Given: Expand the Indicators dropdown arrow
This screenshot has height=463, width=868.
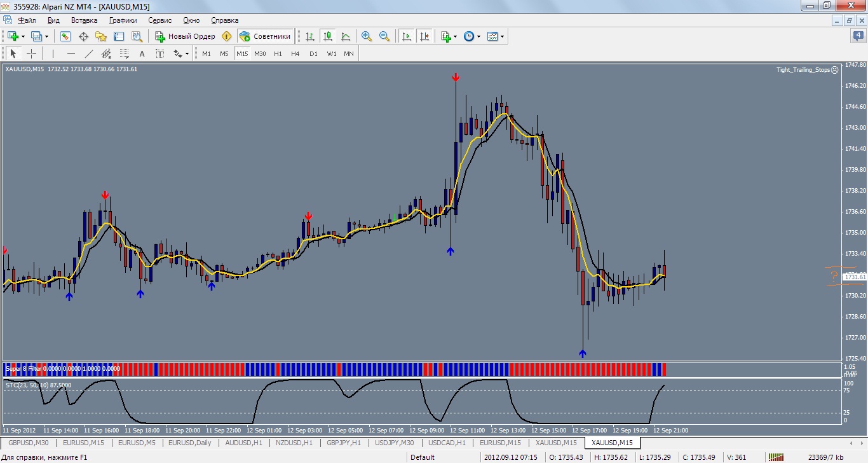Looking at the screenshot, I should pyautogui.click(x=455, y=36).
